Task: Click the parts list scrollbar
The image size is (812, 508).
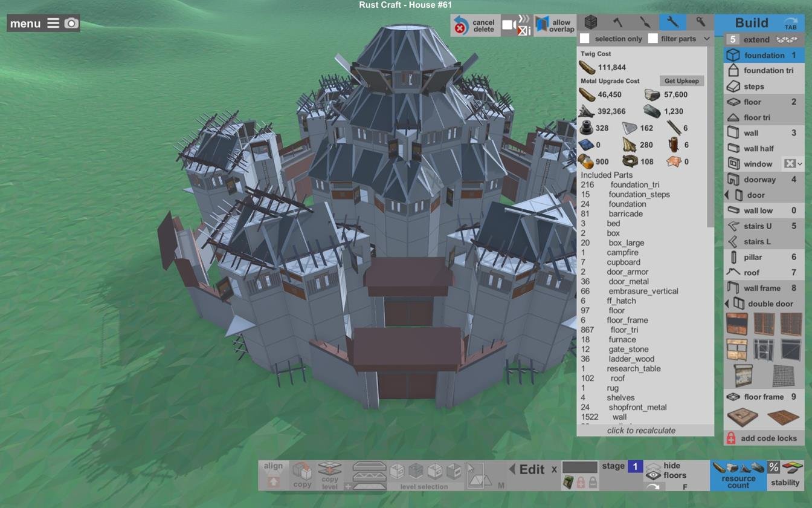Action: point(710,138)
